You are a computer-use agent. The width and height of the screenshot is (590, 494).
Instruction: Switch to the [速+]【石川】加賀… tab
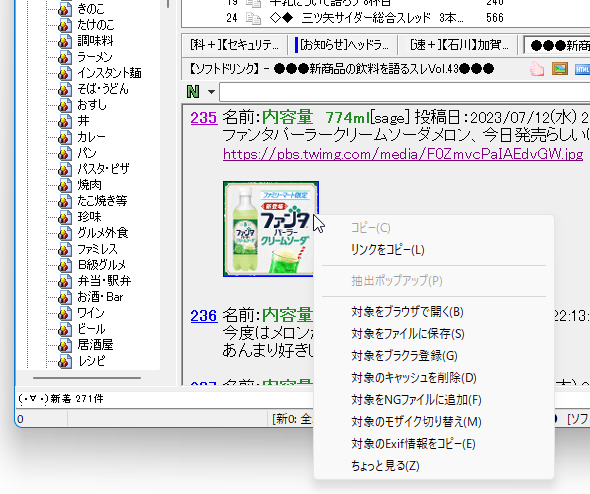click(x=458, y=45)
